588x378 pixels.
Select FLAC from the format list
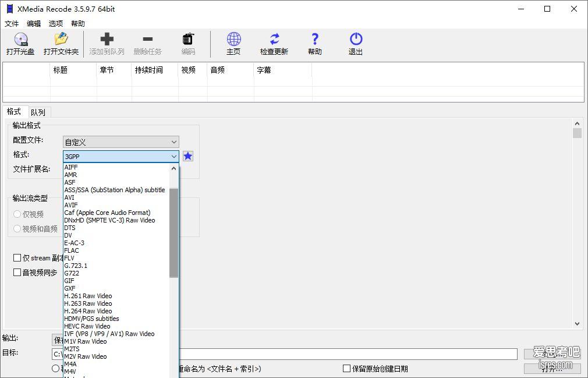click(x=72, y=250)
